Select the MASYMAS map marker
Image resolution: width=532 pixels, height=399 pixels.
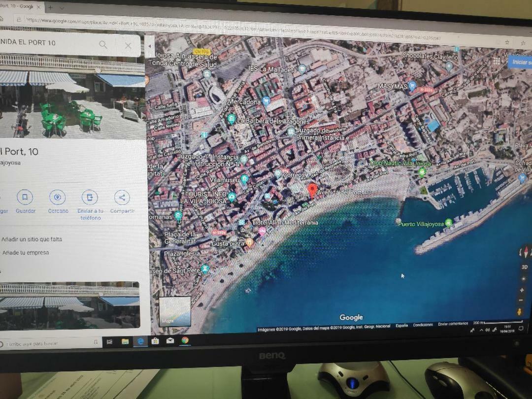[412, 86]
